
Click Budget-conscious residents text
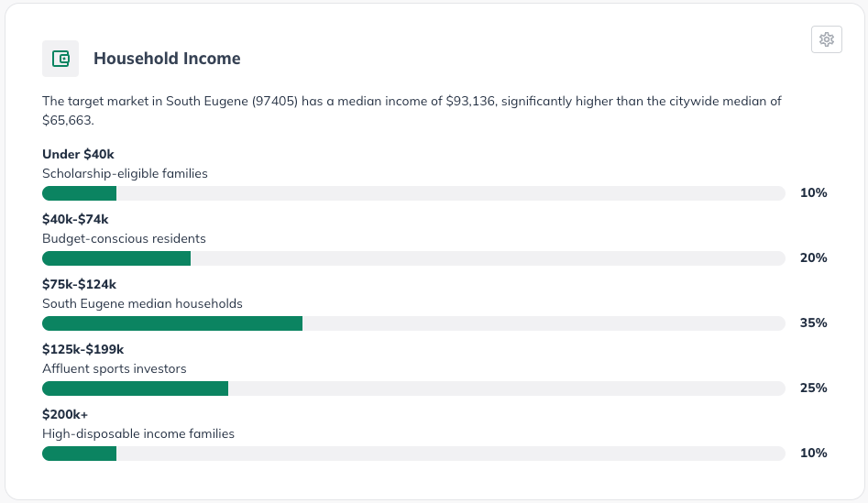click(124, 238)
